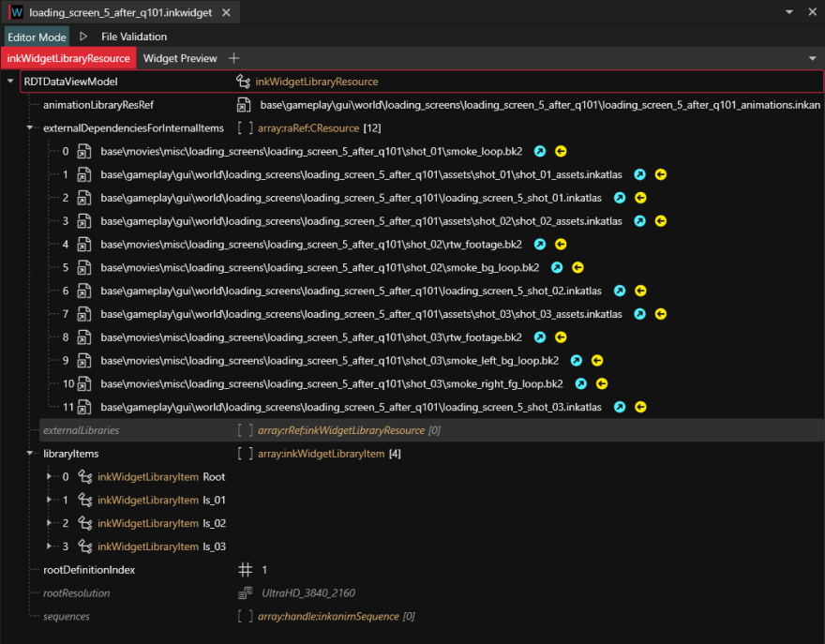Collapse externalDependenciesForInternalItems array
This screenshot has width=825, height=644.
click(x=30, y=127)
